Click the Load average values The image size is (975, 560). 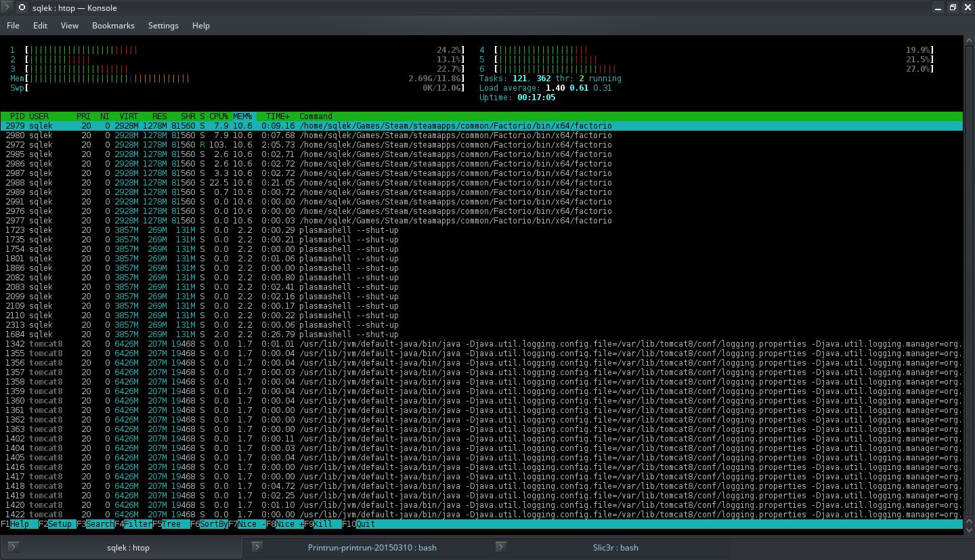tap(578, 88)
